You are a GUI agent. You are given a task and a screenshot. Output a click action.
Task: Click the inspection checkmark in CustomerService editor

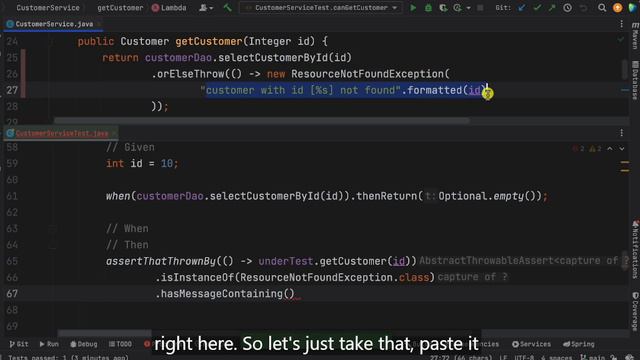621,40
